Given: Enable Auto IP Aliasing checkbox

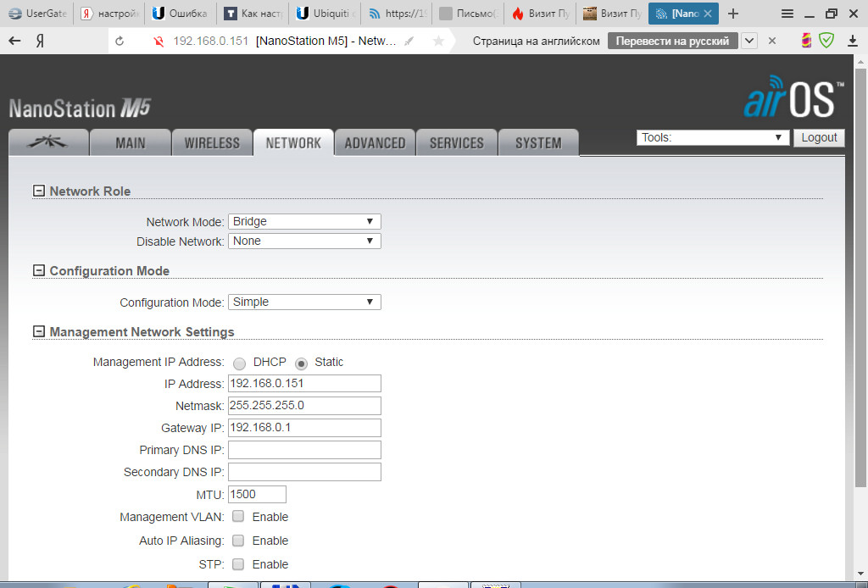Looking at the screenshot, I should (x=238, y=540).
